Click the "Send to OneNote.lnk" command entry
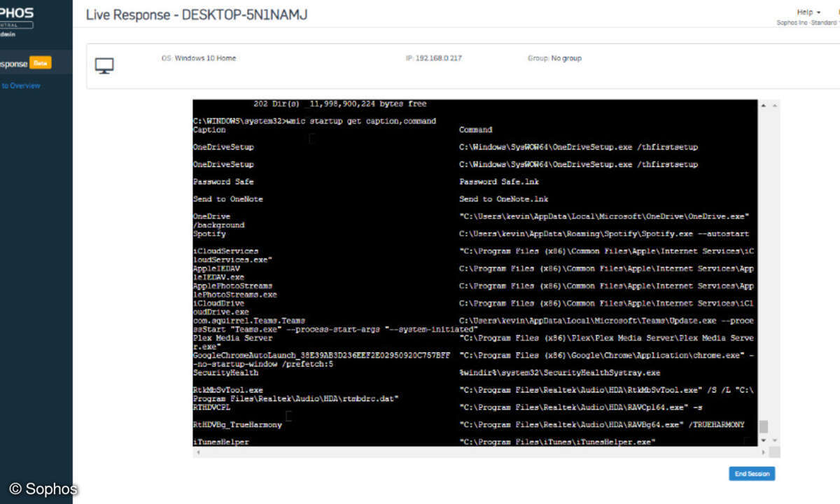The height and width of the screenshot is (504, 840). coord(504,199)
